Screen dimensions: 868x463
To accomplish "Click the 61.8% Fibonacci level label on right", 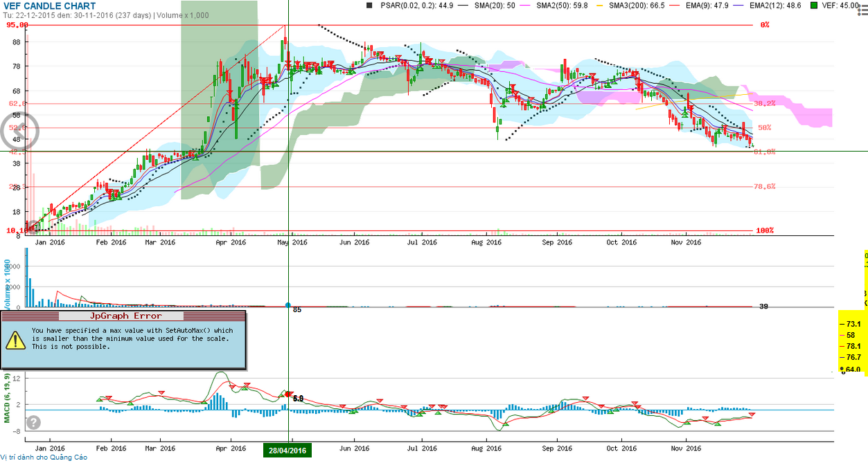I will (x=764, y=152).
